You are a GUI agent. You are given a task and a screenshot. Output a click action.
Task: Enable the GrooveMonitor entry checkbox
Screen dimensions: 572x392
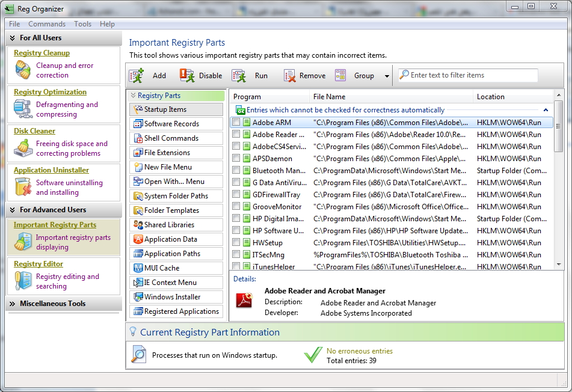click(x=236, y=207)
